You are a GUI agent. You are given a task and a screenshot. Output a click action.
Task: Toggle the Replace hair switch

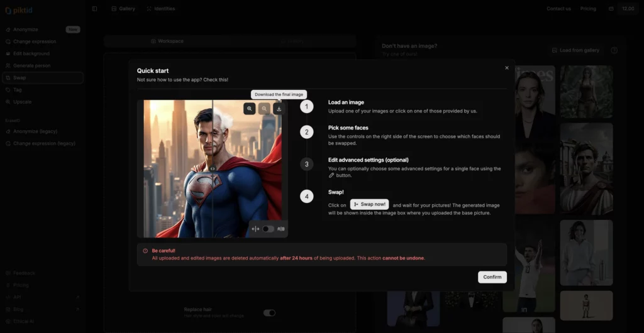point(269,313)
